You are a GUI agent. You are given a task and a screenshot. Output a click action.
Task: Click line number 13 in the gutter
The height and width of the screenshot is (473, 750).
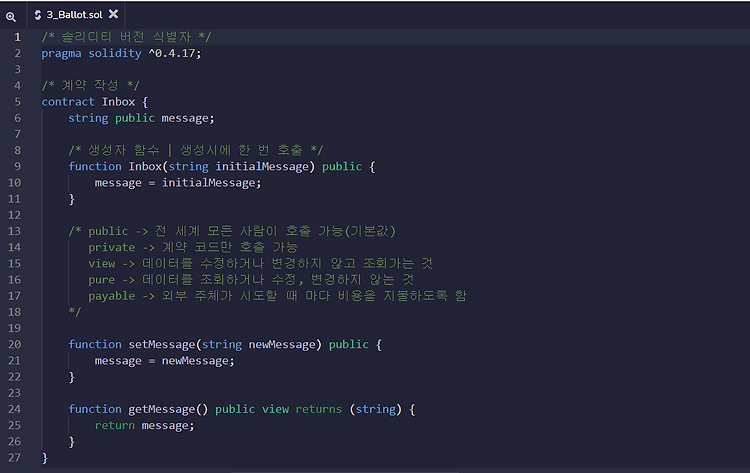click(14, 231)
